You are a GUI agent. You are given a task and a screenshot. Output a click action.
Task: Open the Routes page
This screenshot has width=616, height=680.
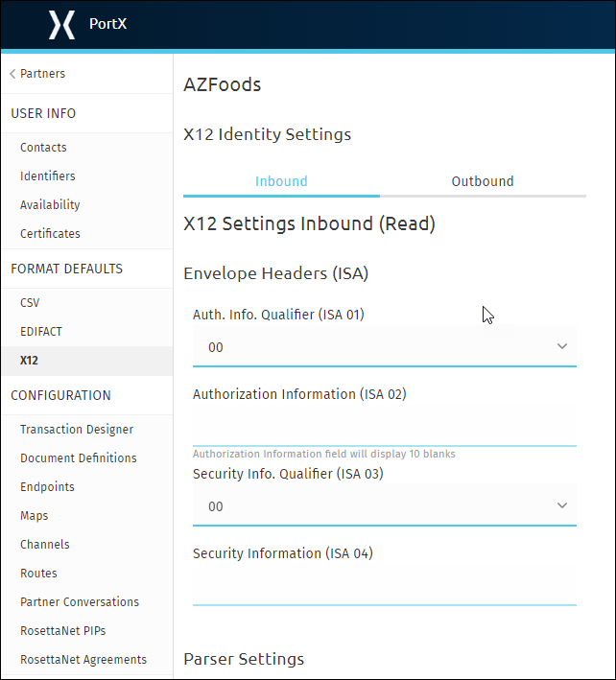[x=38, y=574]
